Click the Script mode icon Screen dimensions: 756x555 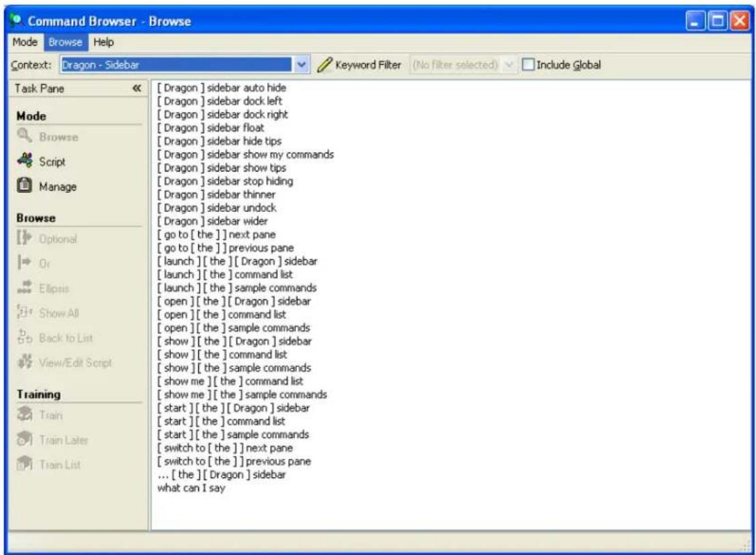[25, 160]
